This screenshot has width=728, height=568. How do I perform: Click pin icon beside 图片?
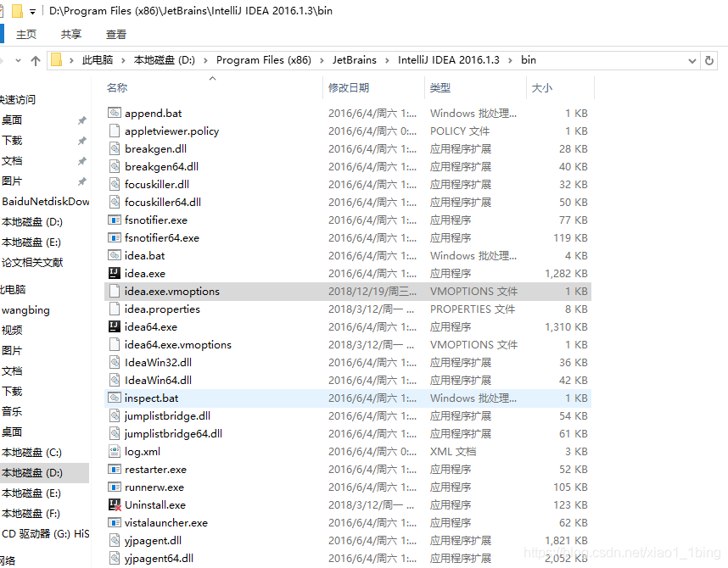81,181
